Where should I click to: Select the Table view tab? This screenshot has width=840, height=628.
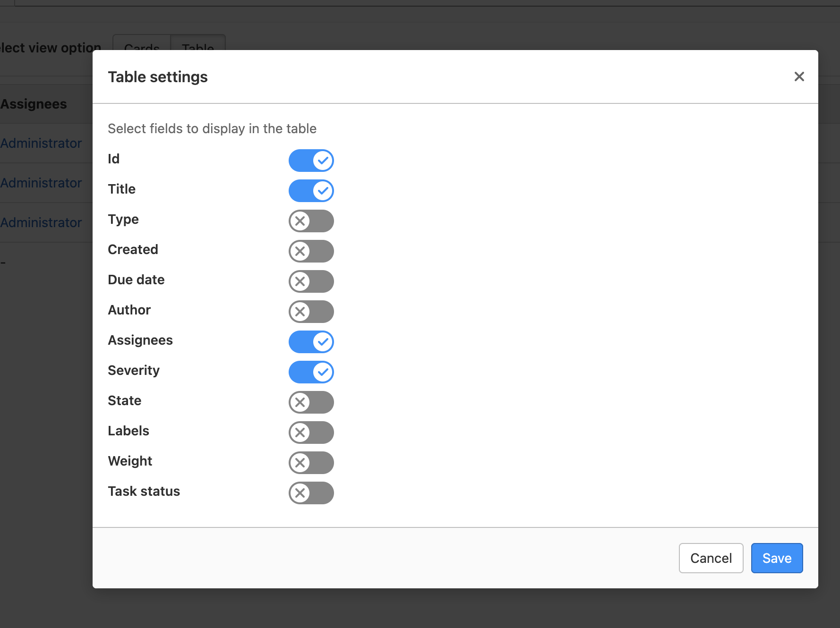(197, 43)
